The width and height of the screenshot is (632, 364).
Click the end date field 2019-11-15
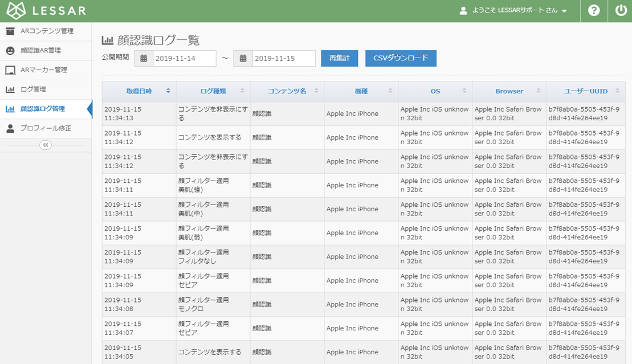284,59
